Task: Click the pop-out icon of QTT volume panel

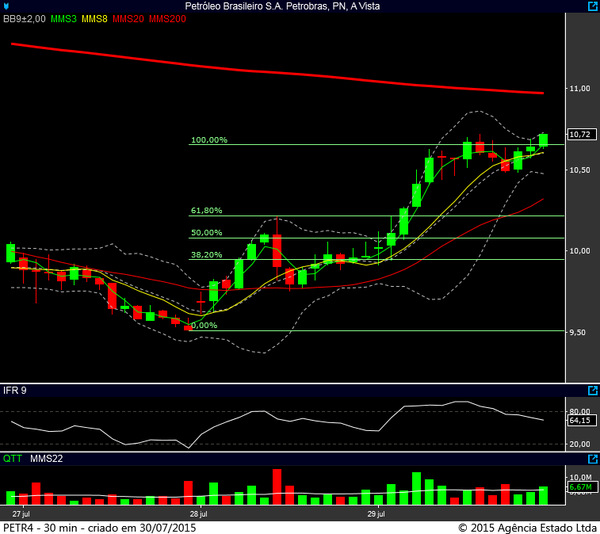Action: click(x=591, y=458)
